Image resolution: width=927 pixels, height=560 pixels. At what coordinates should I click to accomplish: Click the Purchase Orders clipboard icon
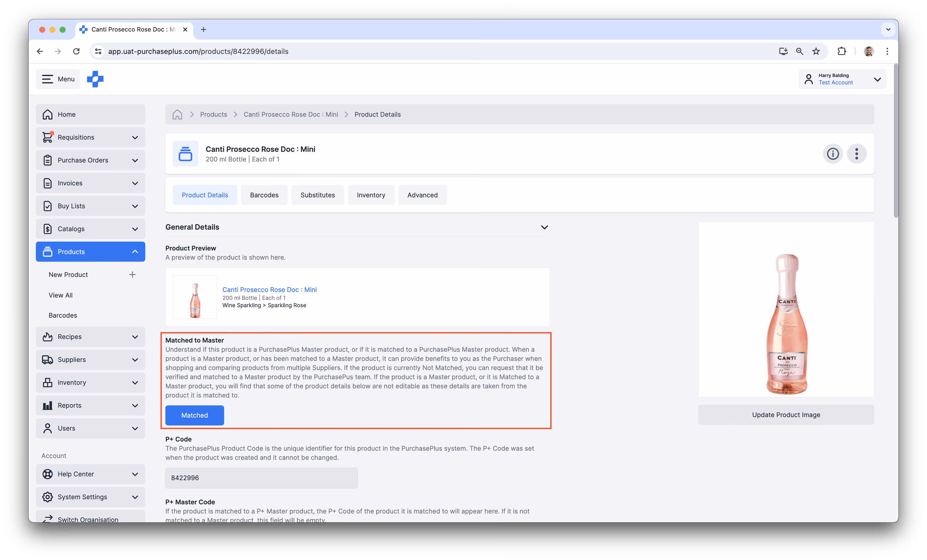[x=47, y=160]
